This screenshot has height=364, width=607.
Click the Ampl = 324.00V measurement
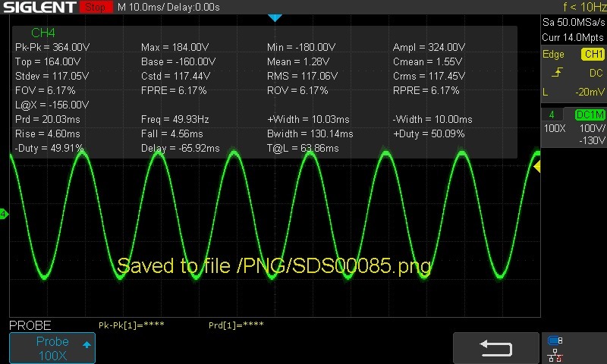pyautogui.click(x=429, y=47)
